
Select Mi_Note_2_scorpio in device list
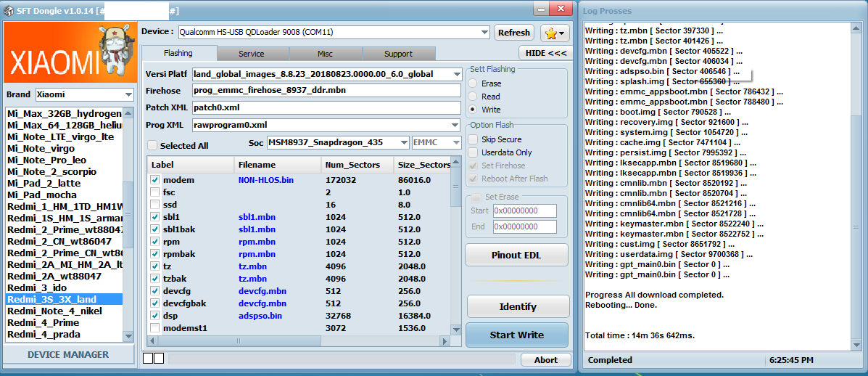point(64,171)
